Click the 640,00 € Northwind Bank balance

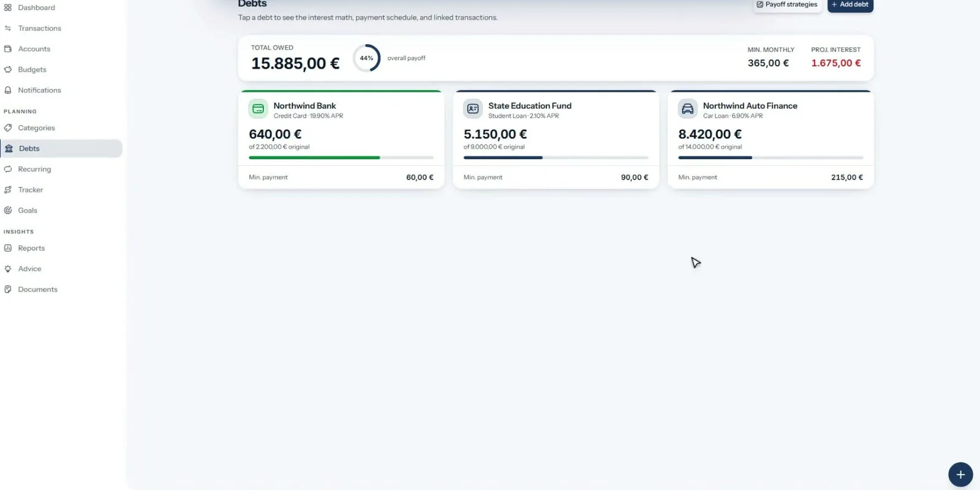275,134
